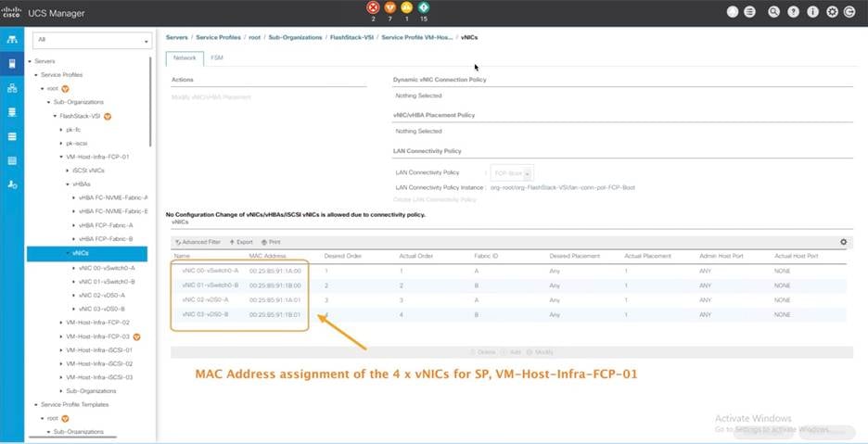Click Service Profiles breadcrumb
868x444 pixels.
click(218, 38)
